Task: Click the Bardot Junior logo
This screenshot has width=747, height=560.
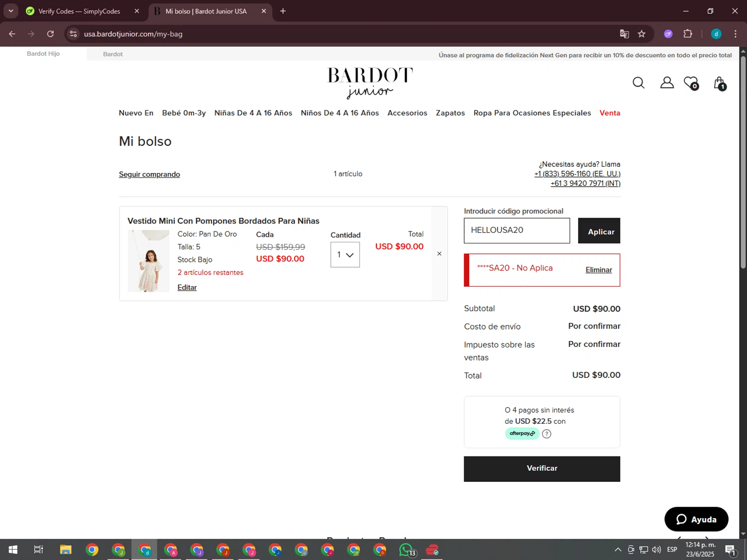Action: pos(370,83)
